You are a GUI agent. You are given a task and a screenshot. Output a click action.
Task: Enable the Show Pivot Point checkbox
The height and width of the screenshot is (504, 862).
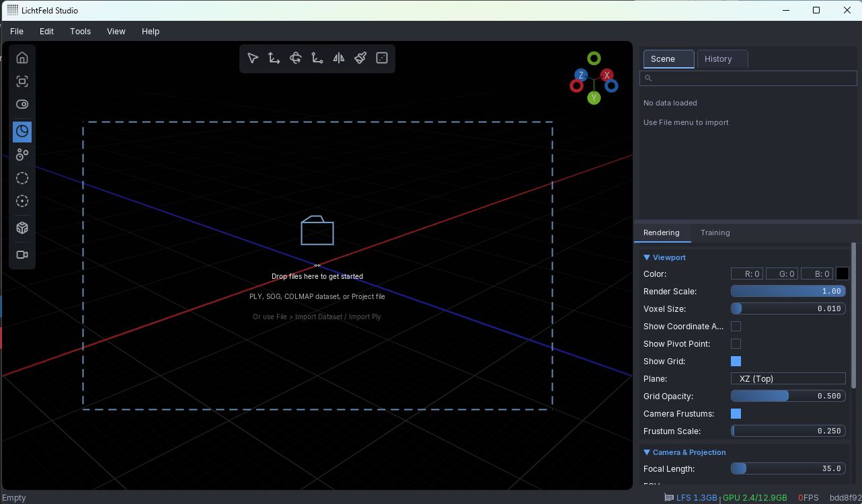[x=736, y=344]
